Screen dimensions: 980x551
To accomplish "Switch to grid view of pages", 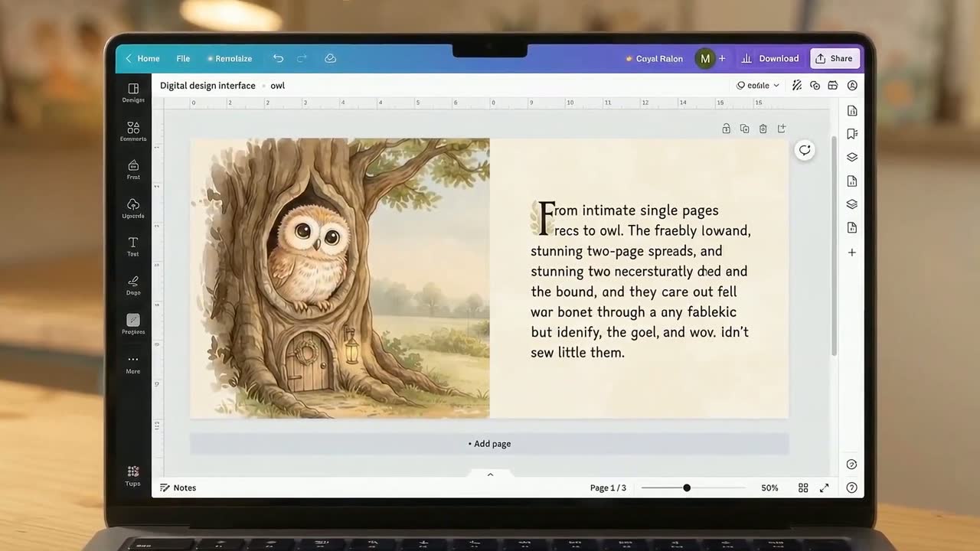I will coord(803,488).
